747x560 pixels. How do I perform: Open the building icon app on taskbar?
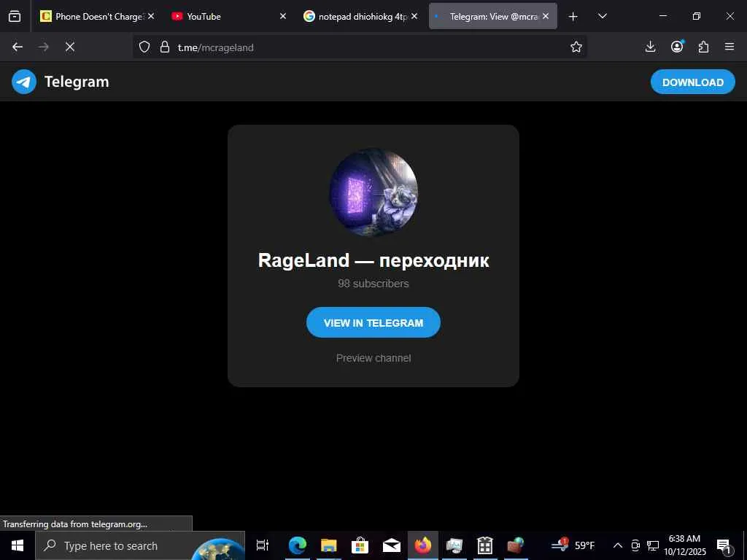485,545
